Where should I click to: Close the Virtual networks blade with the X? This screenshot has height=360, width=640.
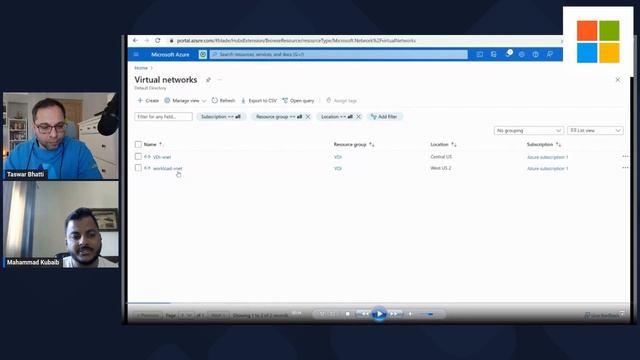pos(618,80)
